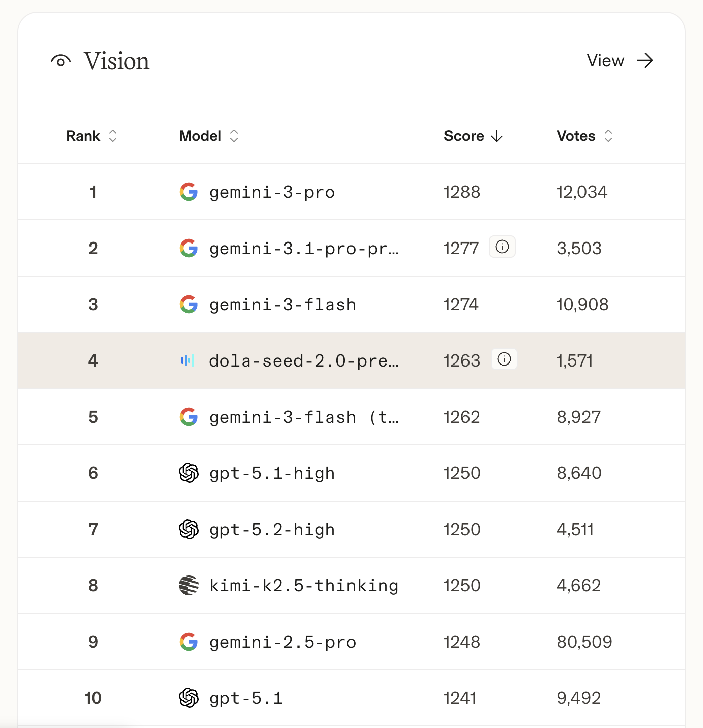Sort table by Rank column arrows
Viewport: 703px width, 728px height.
[x=113, y=136]
